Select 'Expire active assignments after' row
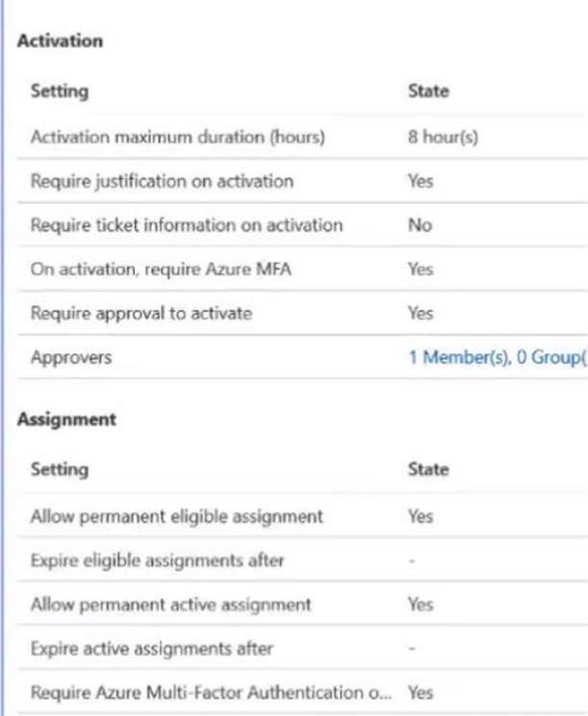This screenshot has width=588, height=716. [151, 649]
